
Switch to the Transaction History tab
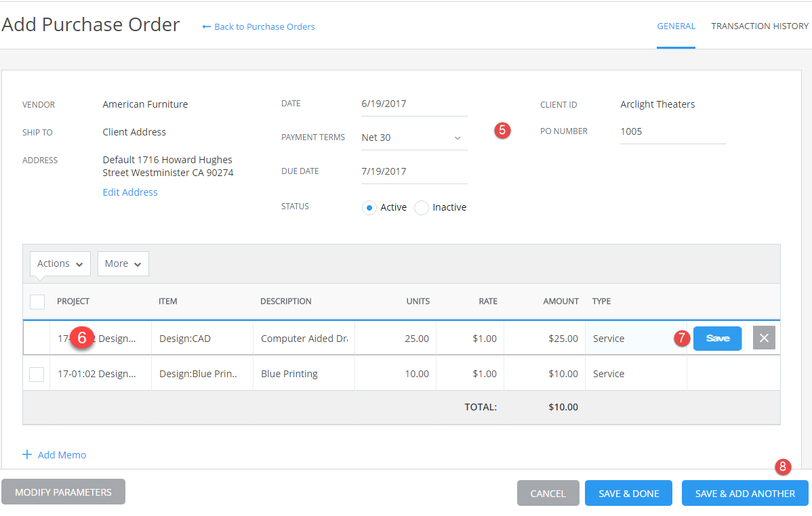click(759, 26)
